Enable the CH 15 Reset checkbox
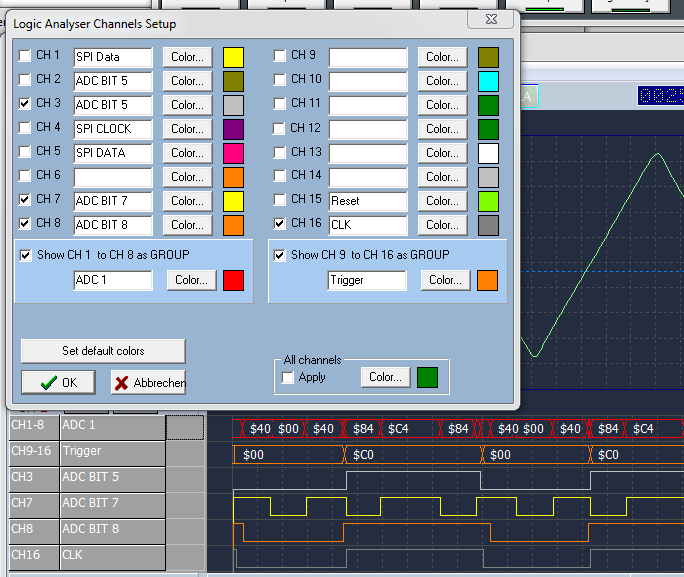 pos(280,199)
